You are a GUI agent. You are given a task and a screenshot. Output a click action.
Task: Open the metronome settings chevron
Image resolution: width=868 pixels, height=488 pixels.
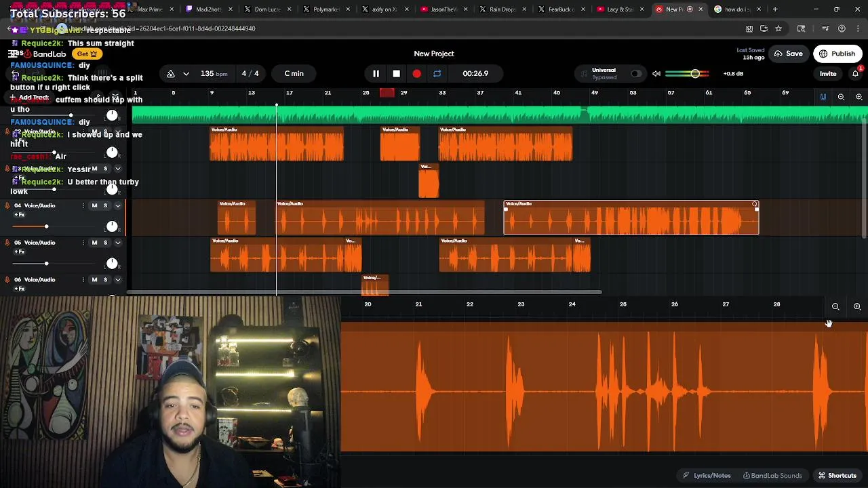(186, 73)
